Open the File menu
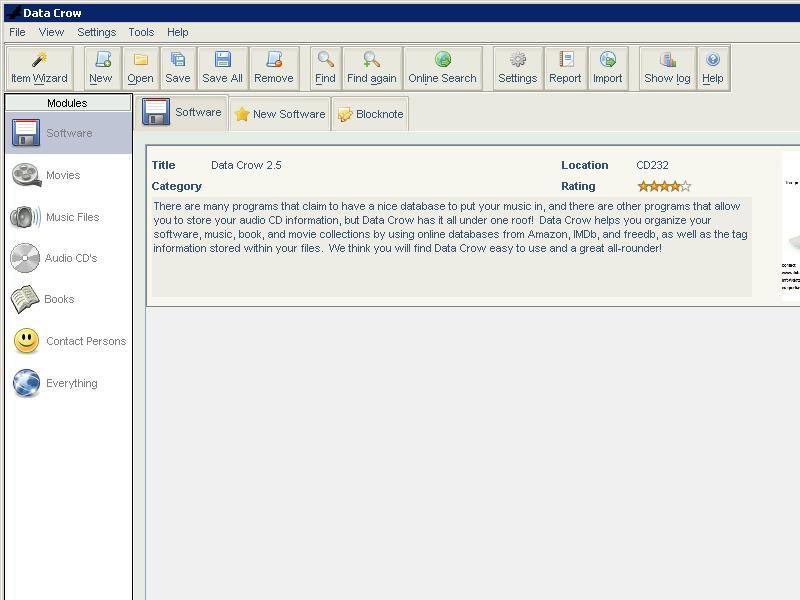The height and width of the screenshot is (600, 800). click(17, 32)
